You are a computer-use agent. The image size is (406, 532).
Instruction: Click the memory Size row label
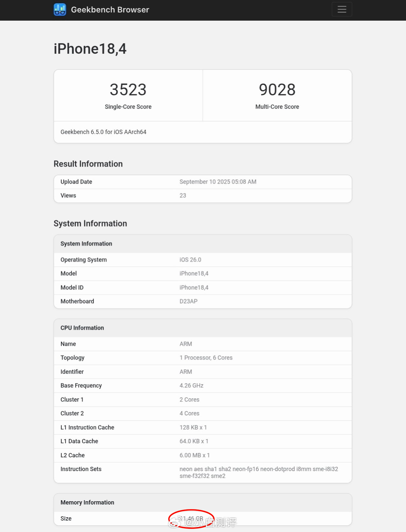point(66,519)
